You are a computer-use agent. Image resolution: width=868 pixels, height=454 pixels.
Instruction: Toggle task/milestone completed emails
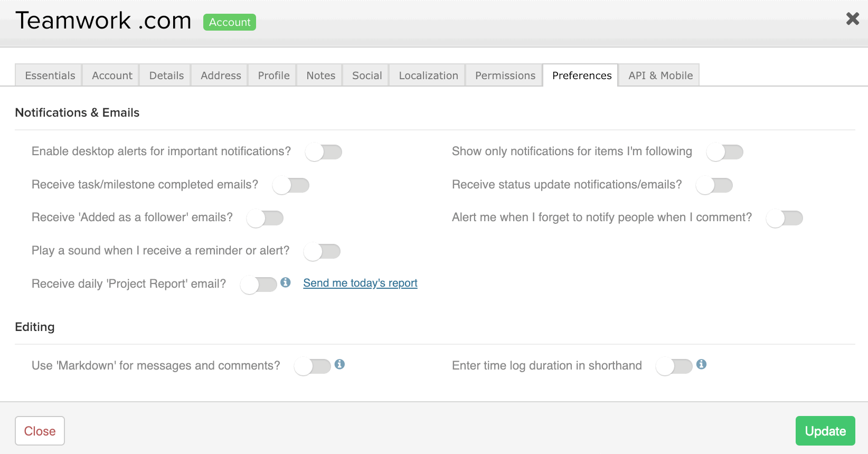(x=291, y=185)
